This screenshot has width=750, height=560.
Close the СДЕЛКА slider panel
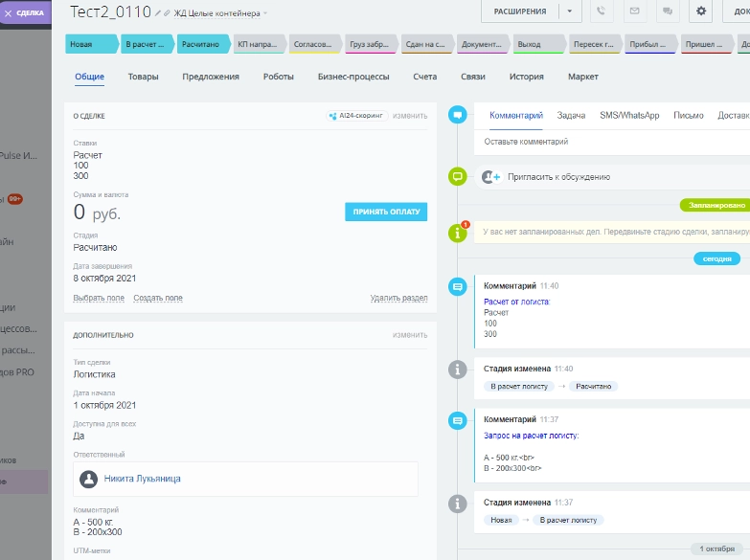pyautogui.click(x=9, y=13)
